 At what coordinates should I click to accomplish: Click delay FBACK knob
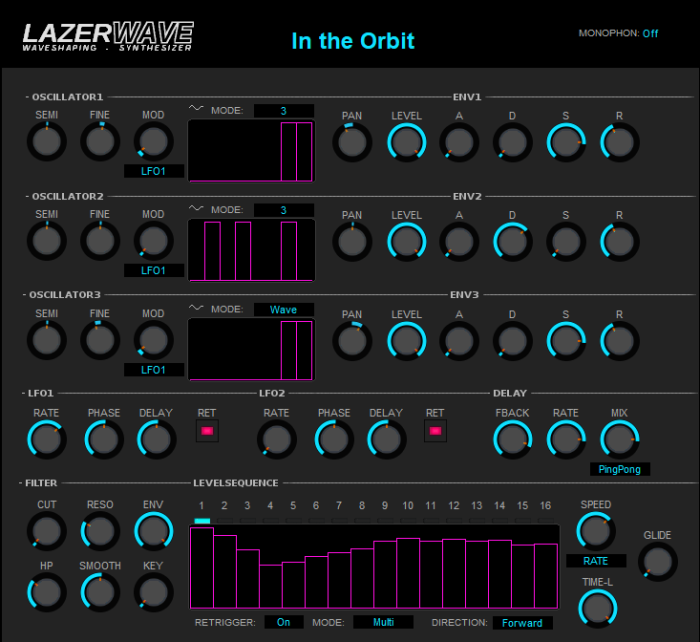click(x=512, y=439)
